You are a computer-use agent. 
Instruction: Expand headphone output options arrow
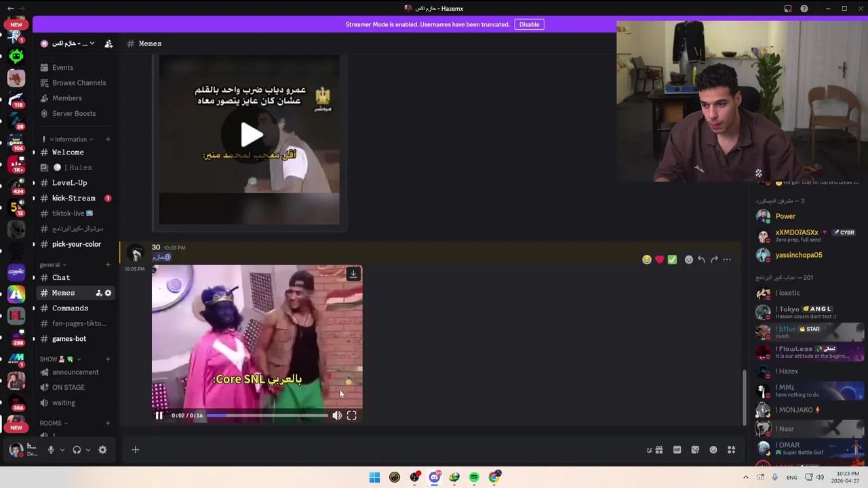tap(88, 449)
